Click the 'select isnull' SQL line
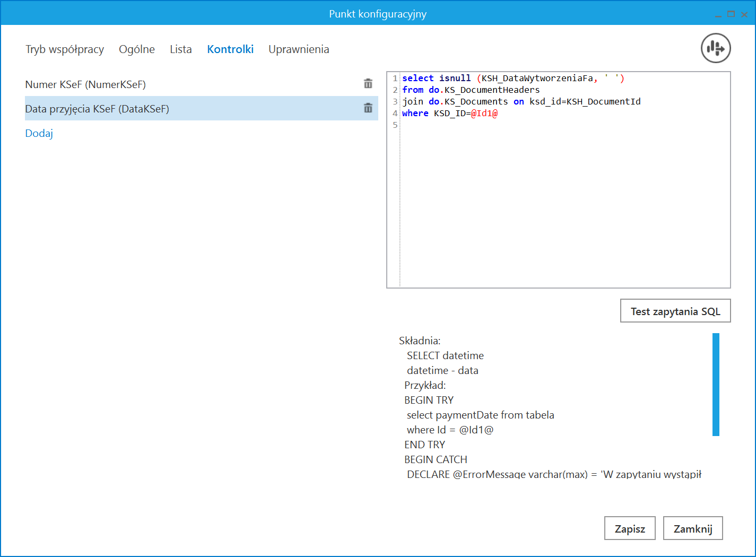The image size is (756, 557). pyautogui.click(x=513, y=78)
